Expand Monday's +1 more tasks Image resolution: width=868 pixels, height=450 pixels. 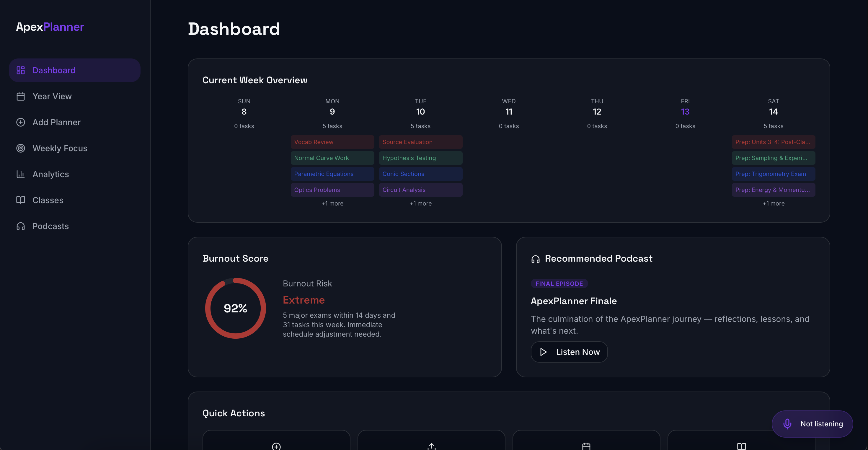[332, 203]
